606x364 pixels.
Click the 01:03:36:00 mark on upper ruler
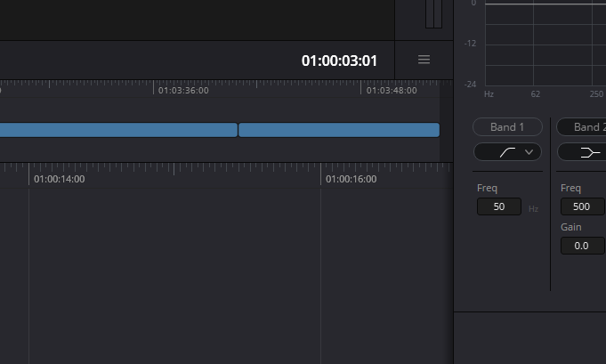point(183,90)
